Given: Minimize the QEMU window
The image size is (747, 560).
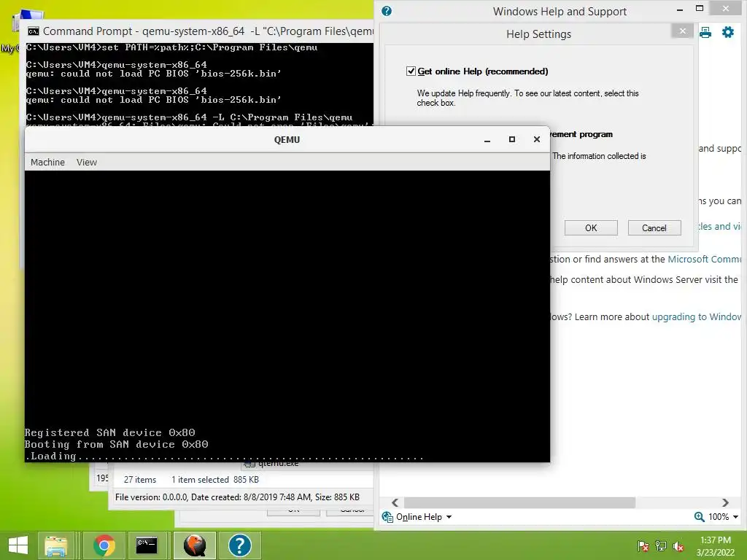Looking at the screenshot, I should [x=487, y=140].
